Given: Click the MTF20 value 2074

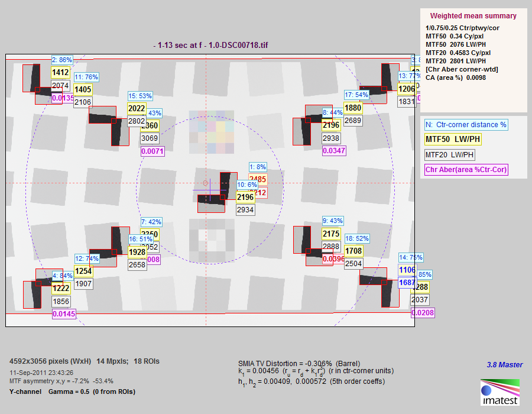Looking at the screenshot, I should (x=60, y=85).
